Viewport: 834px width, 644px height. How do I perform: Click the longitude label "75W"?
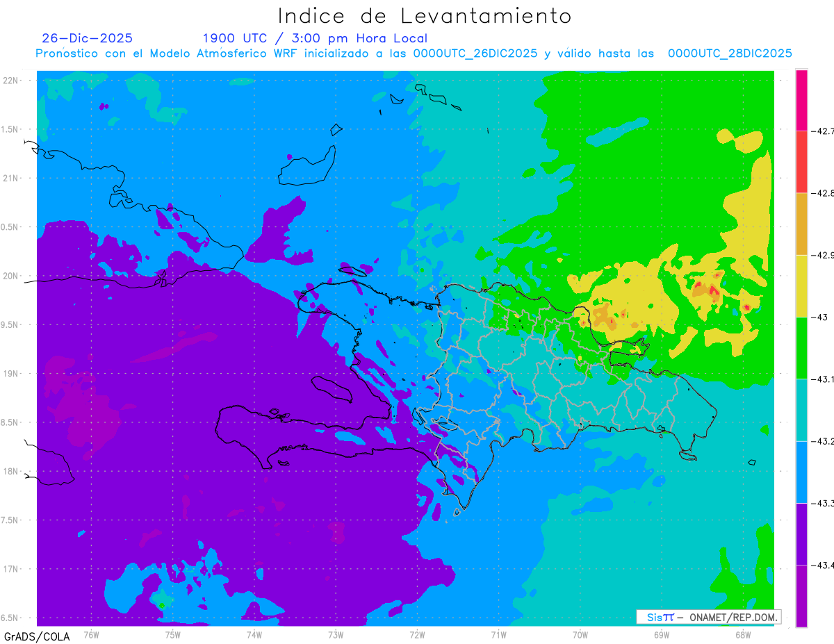pyautogui.click(x=172, y=634)
